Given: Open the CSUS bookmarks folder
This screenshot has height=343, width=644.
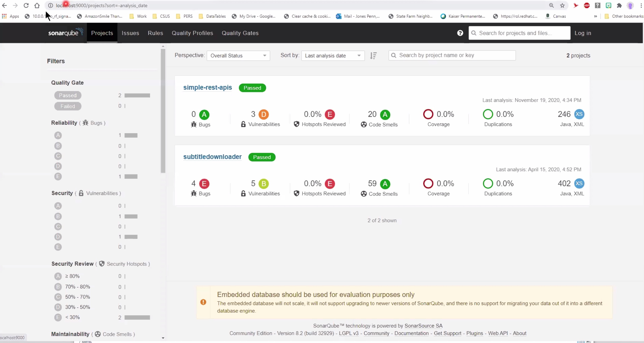Looking at the screenshot, I should (x=161, y=16).
